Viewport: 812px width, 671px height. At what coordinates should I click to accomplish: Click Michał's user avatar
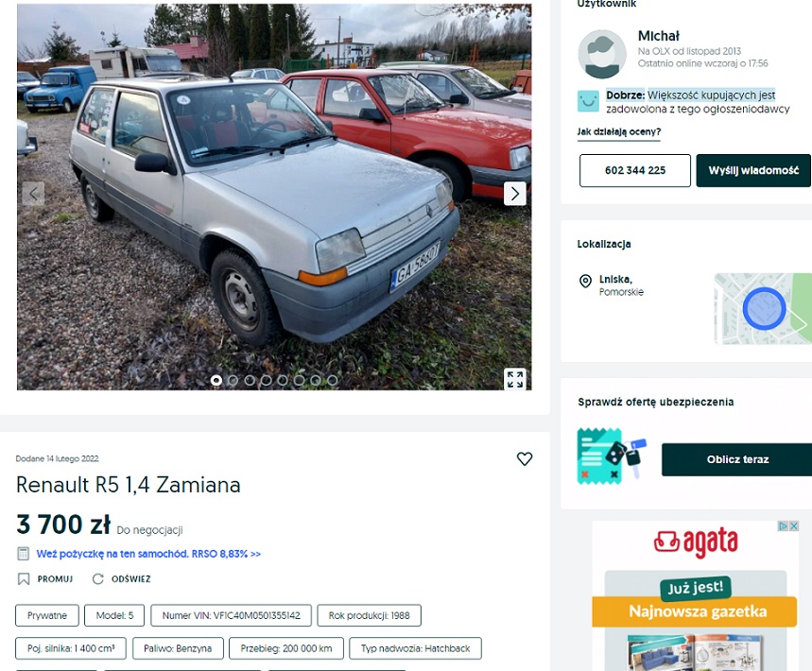(602, 55)
